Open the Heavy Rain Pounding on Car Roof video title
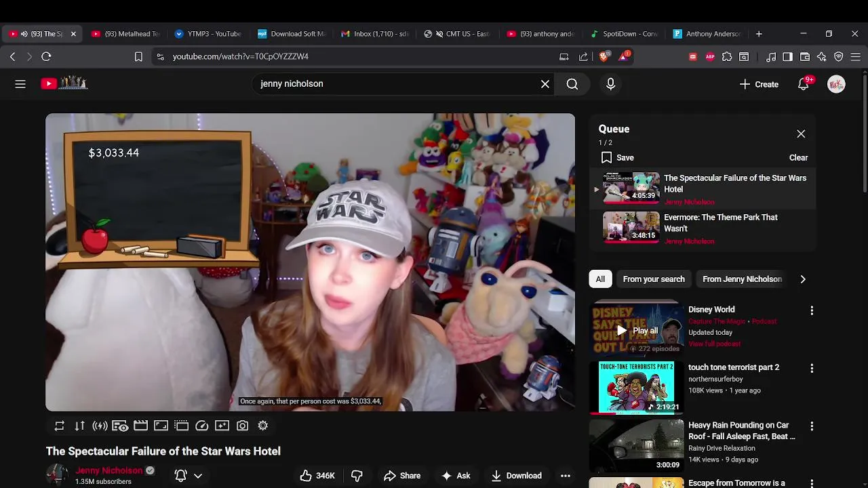This screenshot has height=488, width=868. point(742,431)
